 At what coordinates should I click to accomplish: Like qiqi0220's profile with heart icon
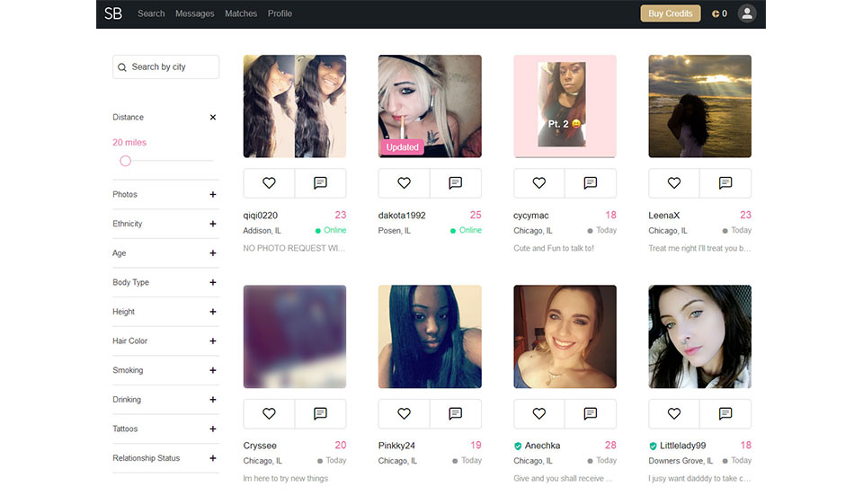coord(269,182)
